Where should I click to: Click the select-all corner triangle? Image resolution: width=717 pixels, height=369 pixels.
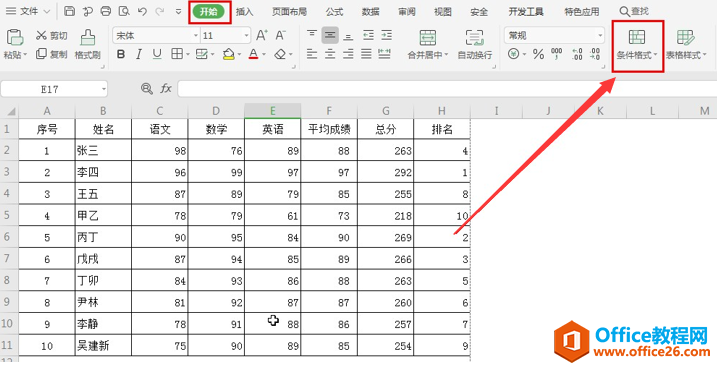tap(10, 112)
